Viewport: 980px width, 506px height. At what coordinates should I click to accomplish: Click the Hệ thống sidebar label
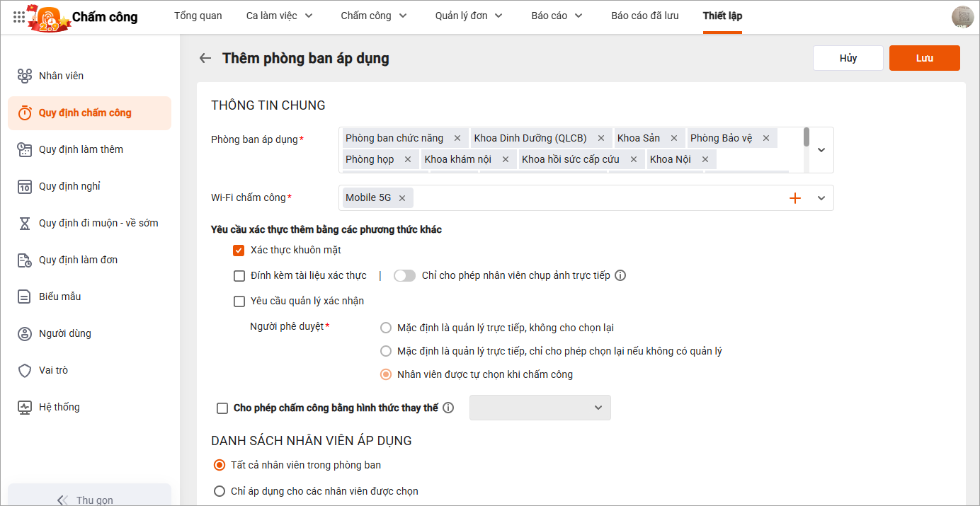pyautogui.click(x=59, y=407)
